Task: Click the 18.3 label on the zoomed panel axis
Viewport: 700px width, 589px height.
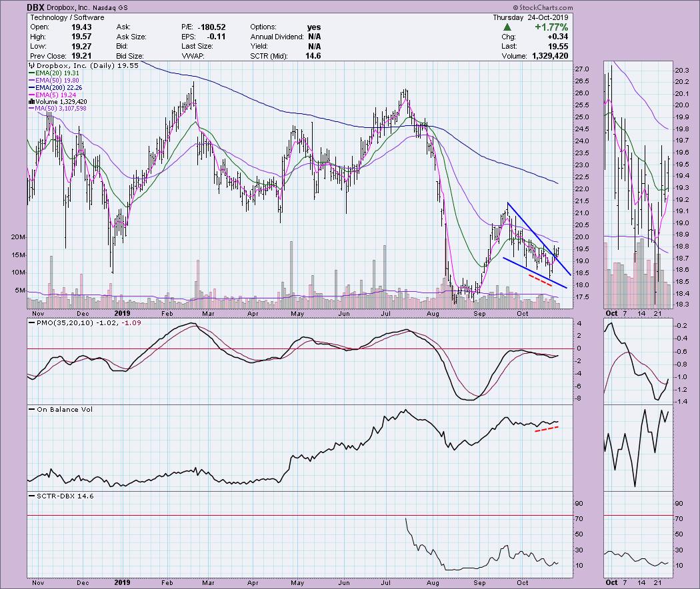Action: pyautogui.click(x=682, y=304)
